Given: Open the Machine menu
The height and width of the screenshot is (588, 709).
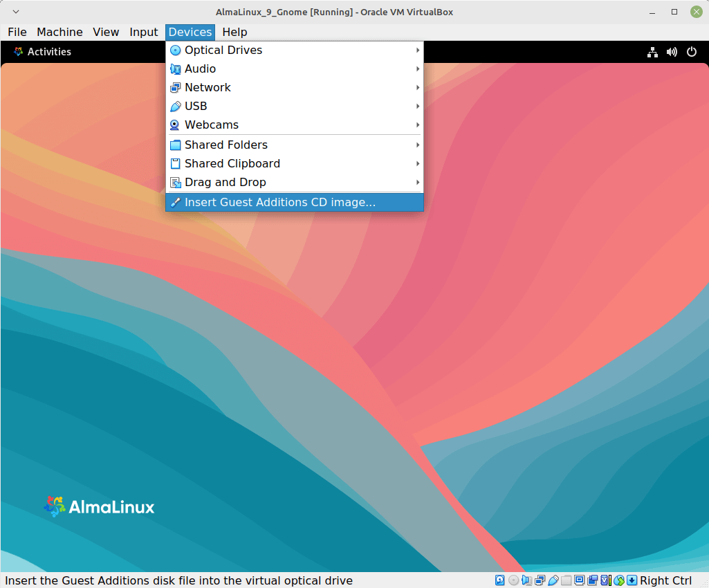Looking at the screenshot, I should 59,32.
